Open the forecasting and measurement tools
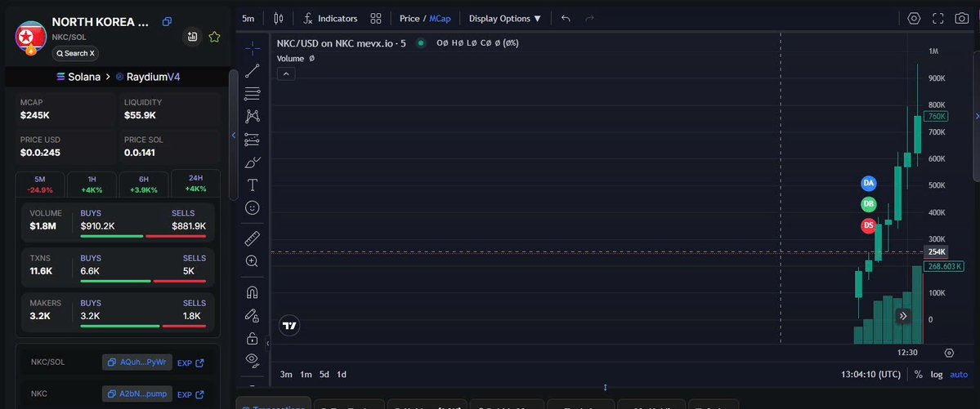Image resolution: width=980 pixels, height=409 pixels. click(x=253, y=140)
